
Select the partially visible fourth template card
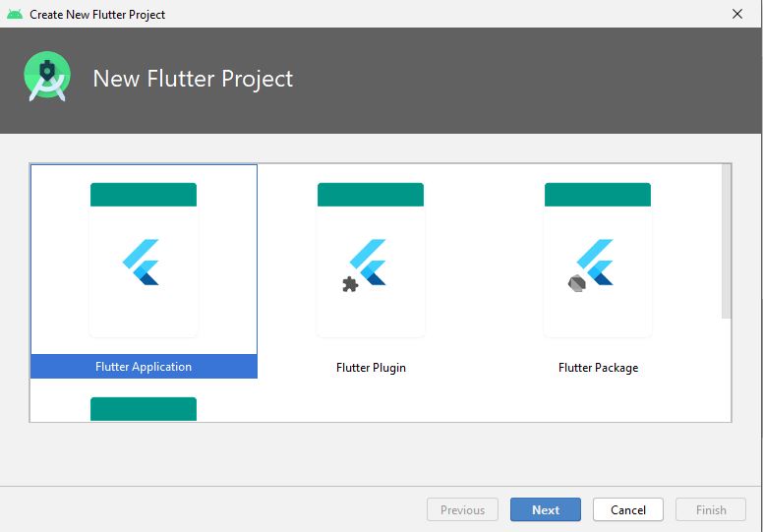(144, 408)
